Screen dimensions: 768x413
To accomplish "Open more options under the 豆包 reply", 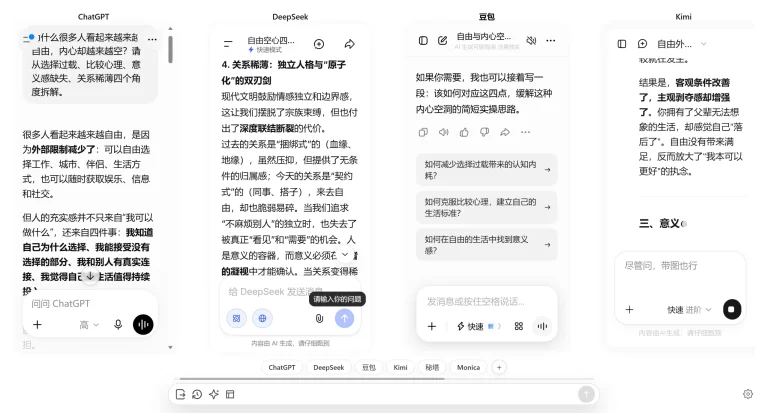I will [x=526, y=132].
